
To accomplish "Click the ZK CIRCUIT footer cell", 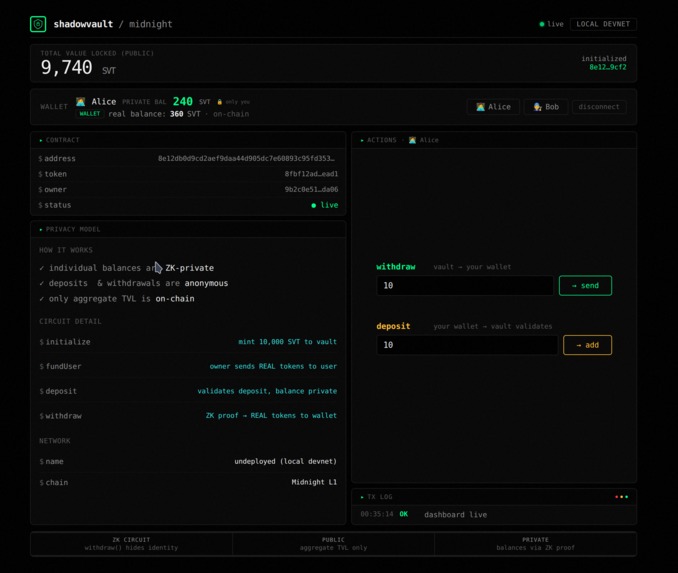I will point(131,544).
